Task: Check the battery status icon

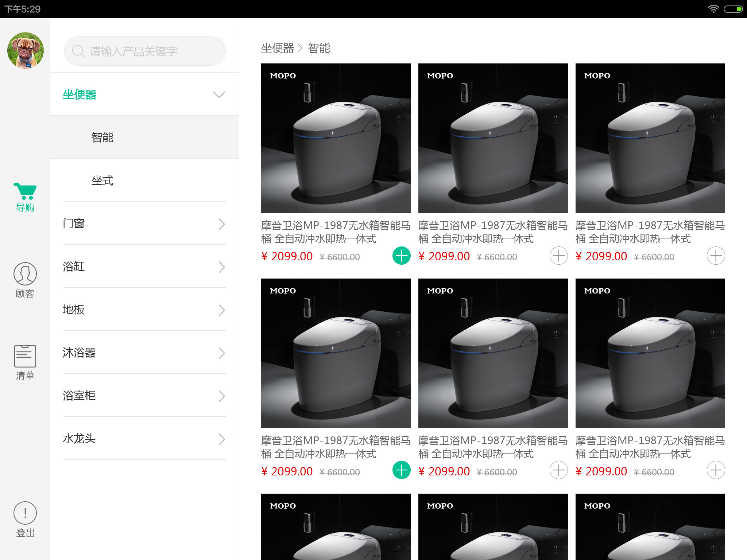Action: pyautogui.click(x=733, y=9)
